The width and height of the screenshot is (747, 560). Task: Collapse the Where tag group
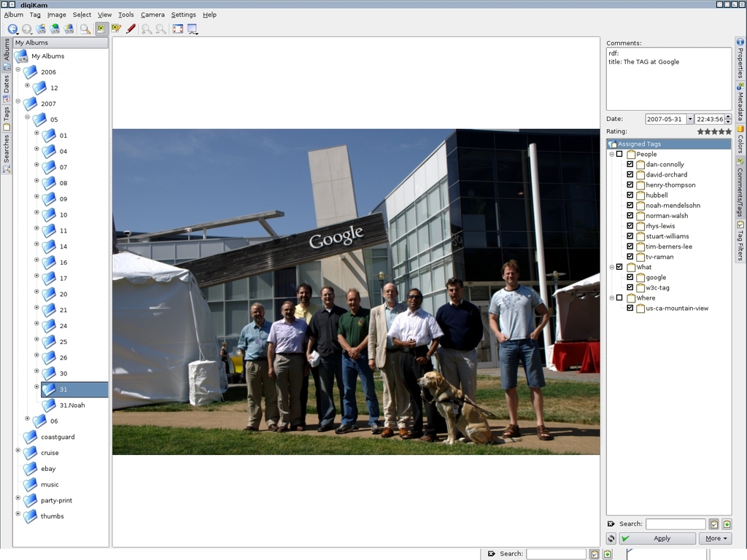[x=612, y=298]
